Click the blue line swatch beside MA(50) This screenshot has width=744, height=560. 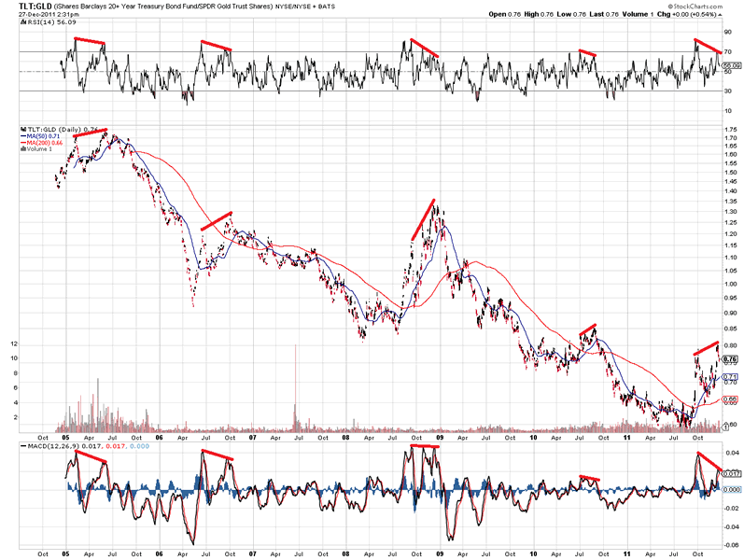pos(23,135)
